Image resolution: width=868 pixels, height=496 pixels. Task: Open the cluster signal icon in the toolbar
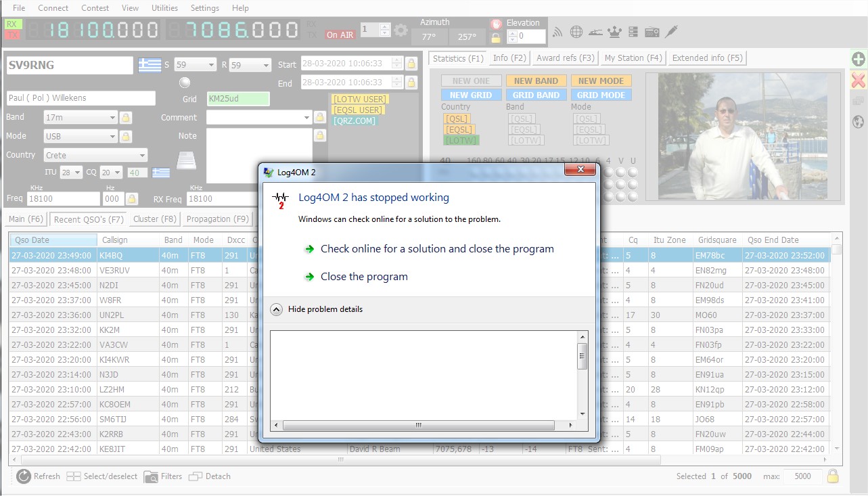point(558,31)
